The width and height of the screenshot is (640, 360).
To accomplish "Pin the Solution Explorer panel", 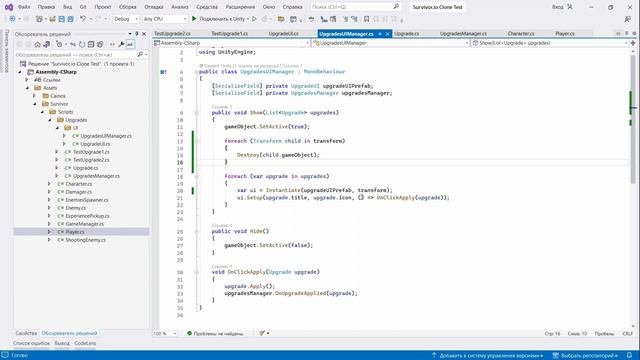I will click(137, 34).
